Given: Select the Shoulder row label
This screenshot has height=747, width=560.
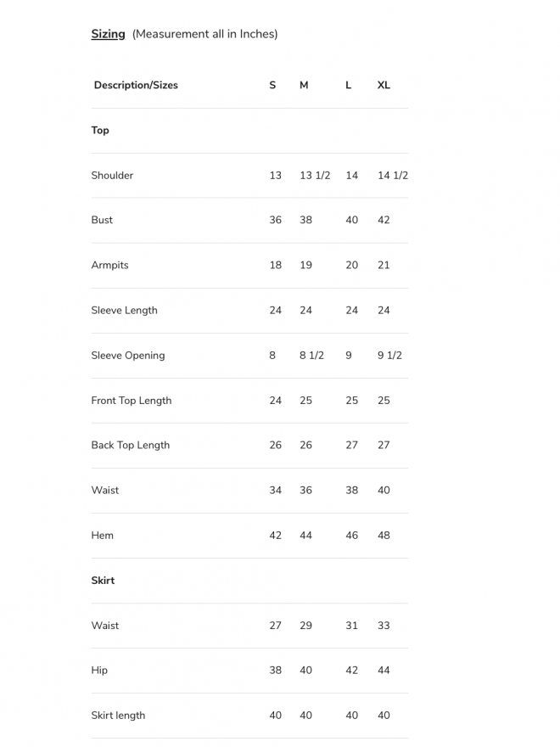Looking at the screenshot, I should (112, 176).
